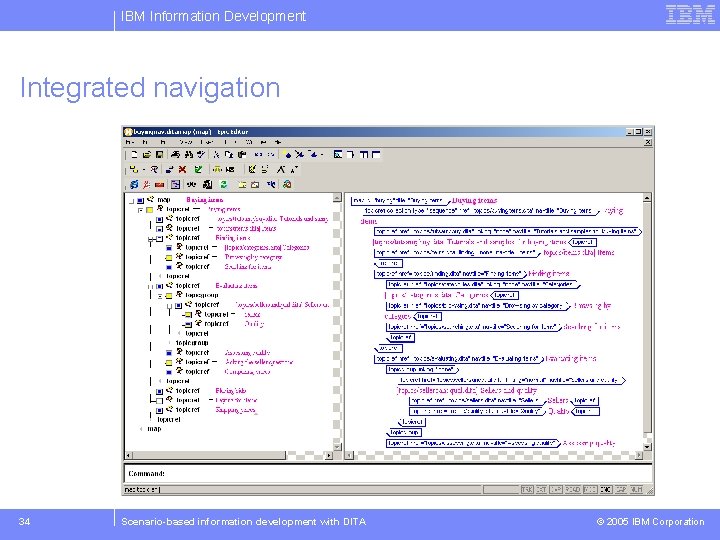Click the scroll-down arrow of the editing pane
The height and width of the screenshot is (540, 720).
tap(647, 447)
